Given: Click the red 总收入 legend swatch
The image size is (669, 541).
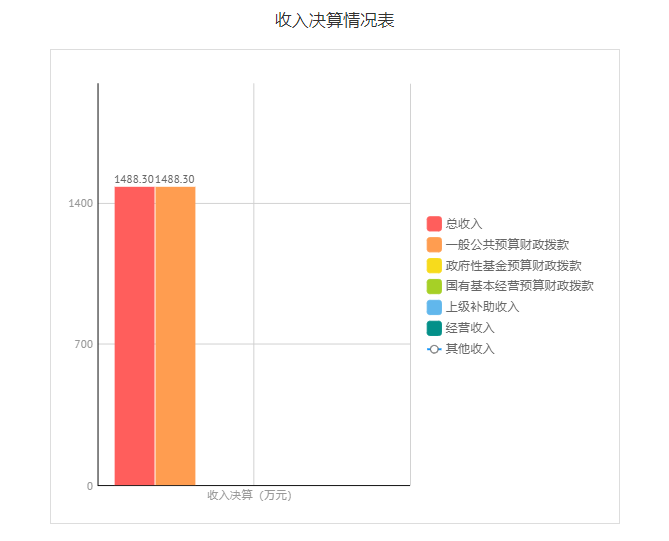Looking at the screenshot, I should tap(434, 224).
